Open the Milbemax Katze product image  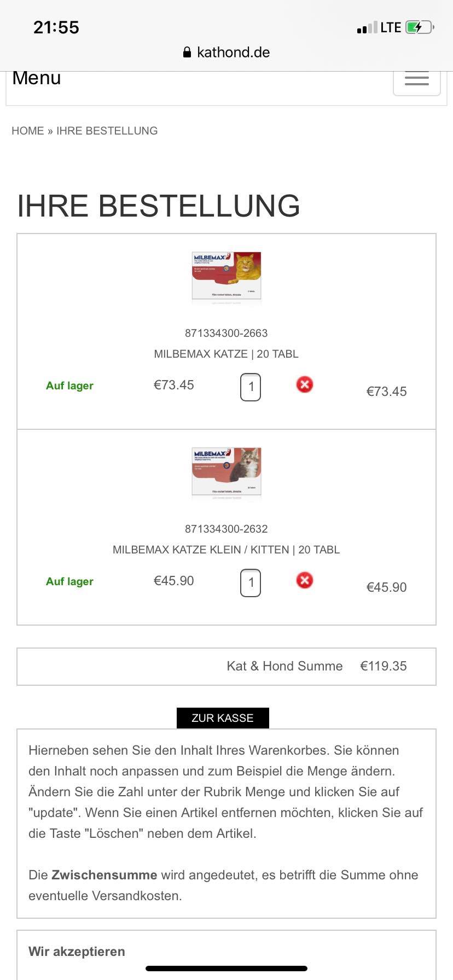pyautogui.click(x=226, y=276)
